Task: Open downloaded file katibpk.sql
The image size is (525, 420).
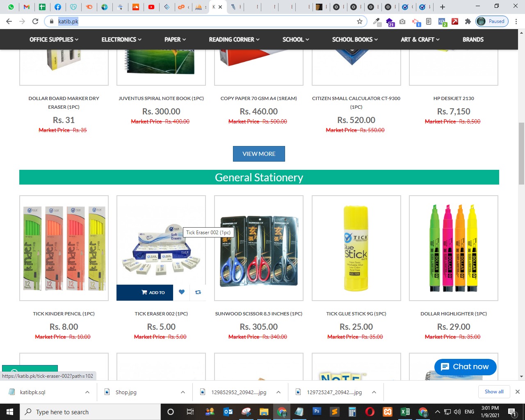Action: point(33,392)
